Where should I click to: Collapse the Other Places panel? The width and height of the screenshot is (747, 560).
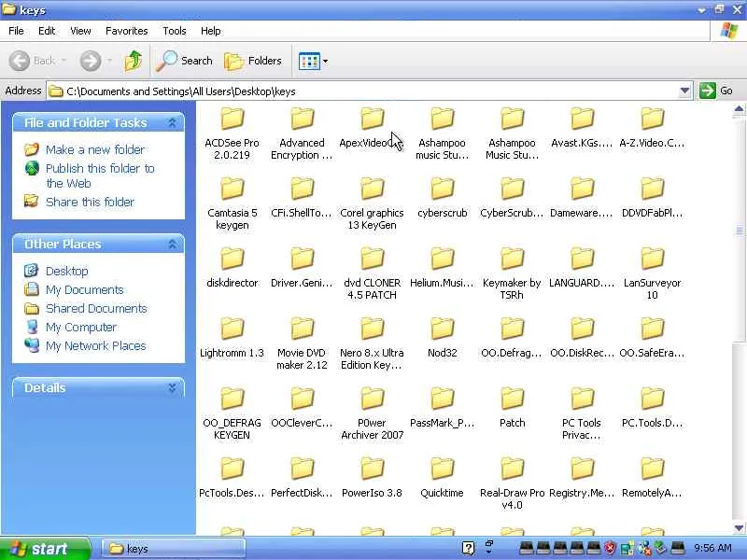(172, 244)
